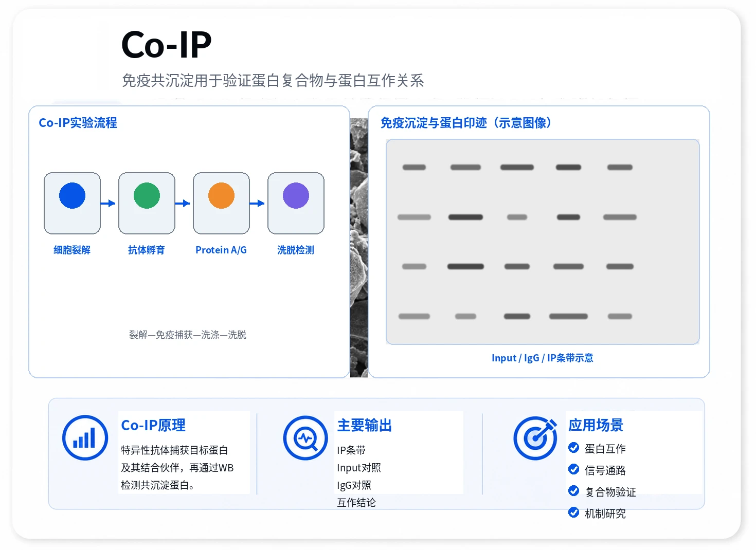Click the 复合物验证 application text

click(x=610, y=492)
